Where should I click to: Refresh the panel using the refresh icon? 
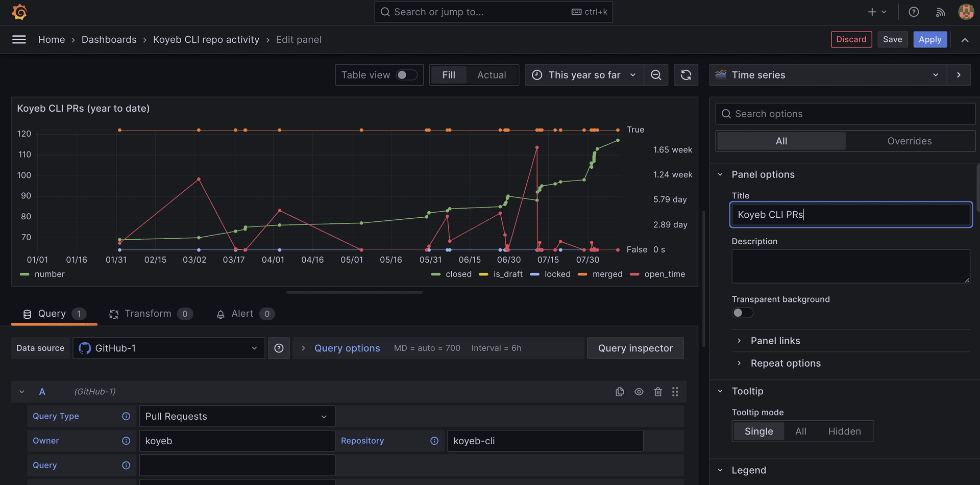coord(685,74)
